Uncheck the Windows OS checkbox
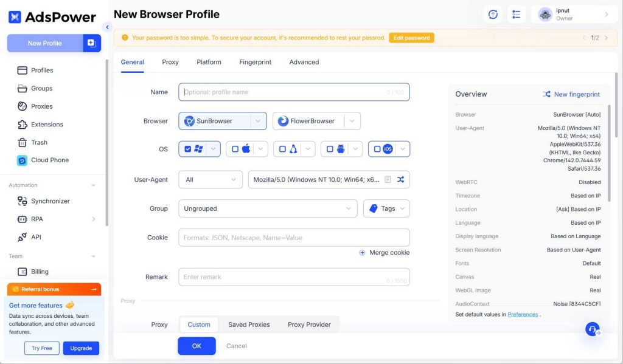 pos(188,149)
